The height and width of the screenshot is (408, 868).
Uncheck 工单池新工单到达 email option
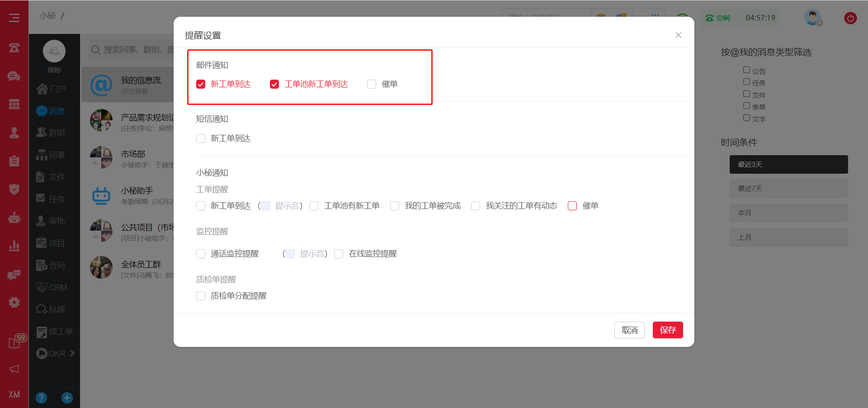[274, 84]
